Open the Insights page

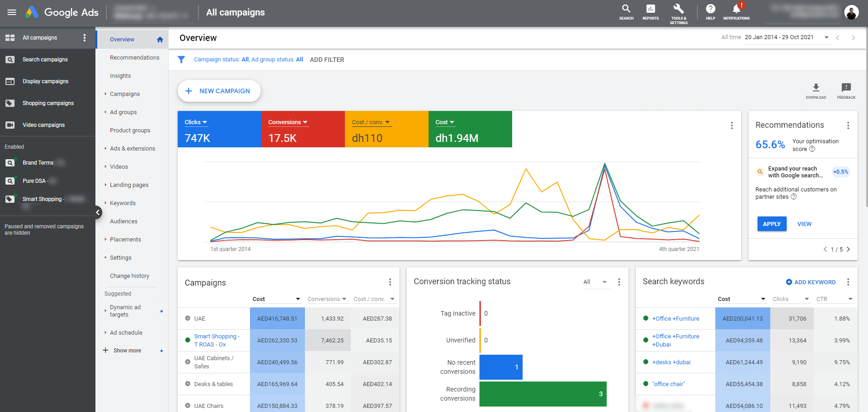click(120, 76)
